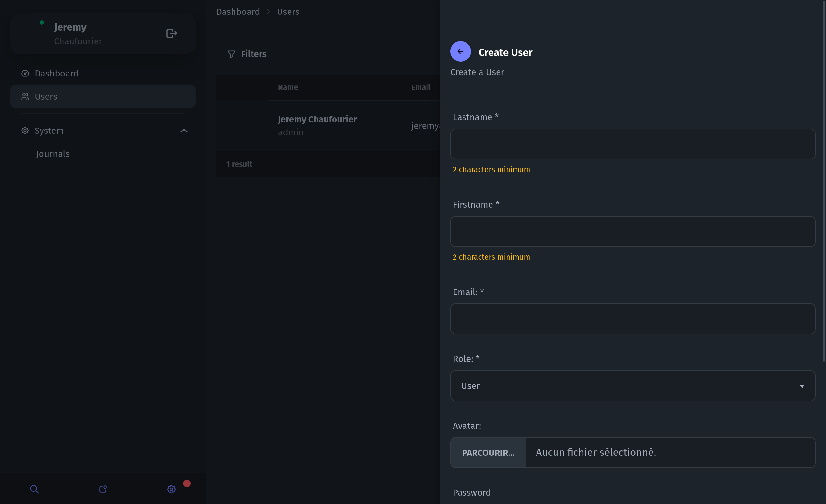Viewport: 826px width, 504px height.
Task: Click the System gear icon in the sidebar
Action: 25,131
